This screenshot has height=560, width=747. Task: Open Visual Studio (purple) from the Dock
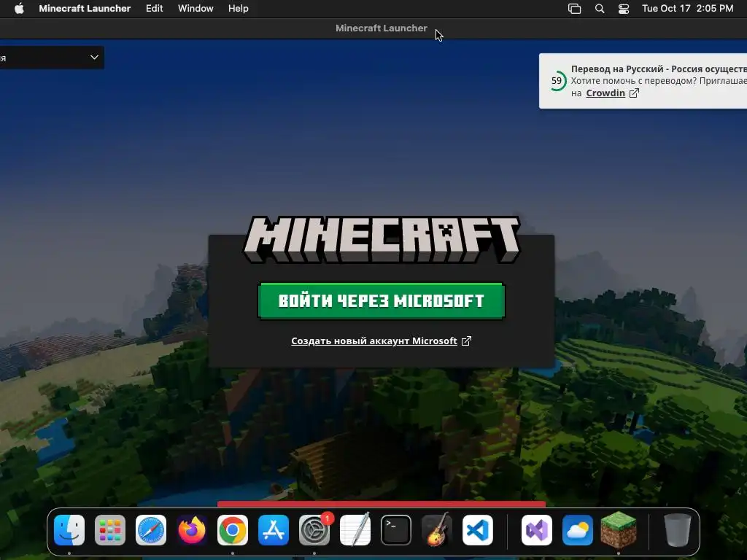coord(537,530)
